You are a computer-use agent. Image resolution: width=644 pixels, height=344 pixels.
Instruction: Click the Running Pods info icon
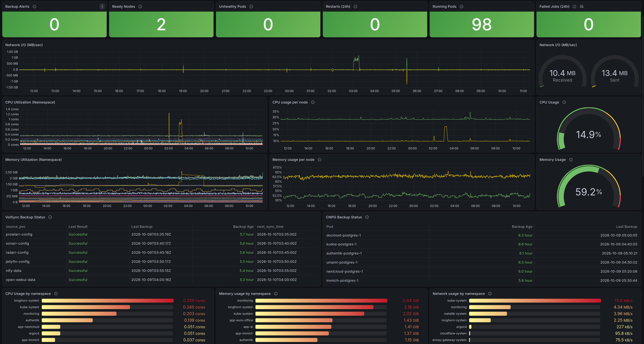click(x=461, y=6)
